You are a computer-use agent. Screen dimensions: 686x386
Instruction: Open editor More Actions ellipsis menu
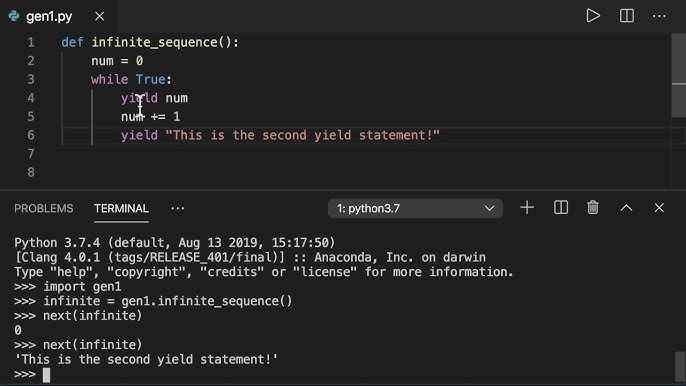659,16
